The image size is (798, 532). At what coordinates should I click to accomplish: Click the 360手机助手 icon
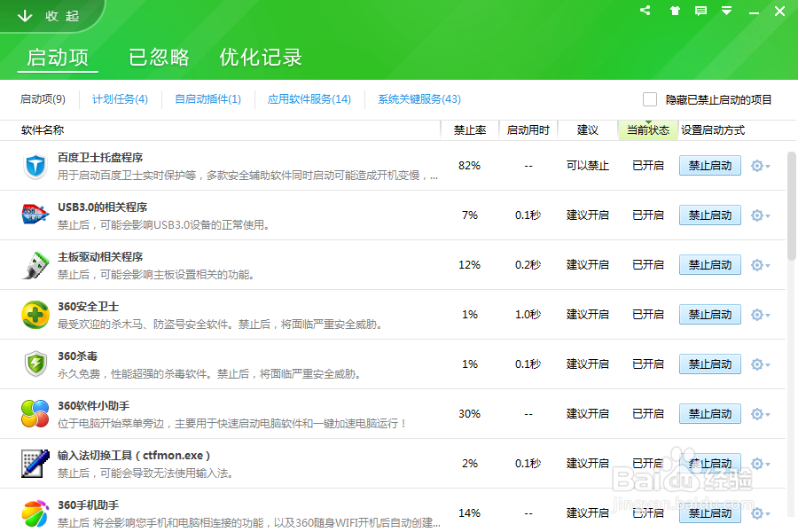(35, 513)
